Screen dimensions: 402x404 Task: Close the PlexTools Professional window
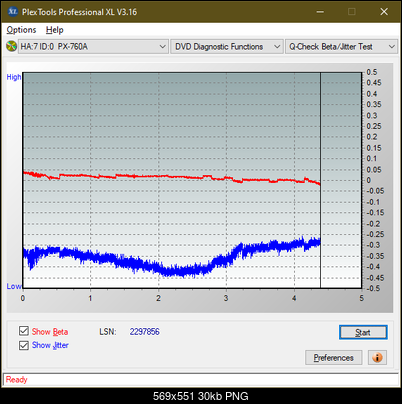pyautogui.click(x=384, y=12)
